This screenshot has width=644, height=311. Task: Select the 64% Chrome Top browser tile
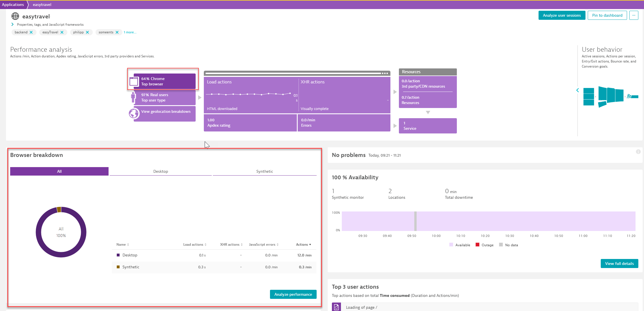165,81
